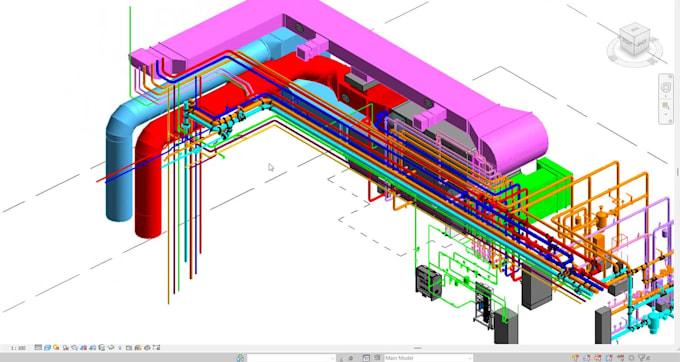Image resolution: width=680 pixels, height=362 pixels.
Task: Toggle the Sun Path setting
Action: [x=56, y=348]
